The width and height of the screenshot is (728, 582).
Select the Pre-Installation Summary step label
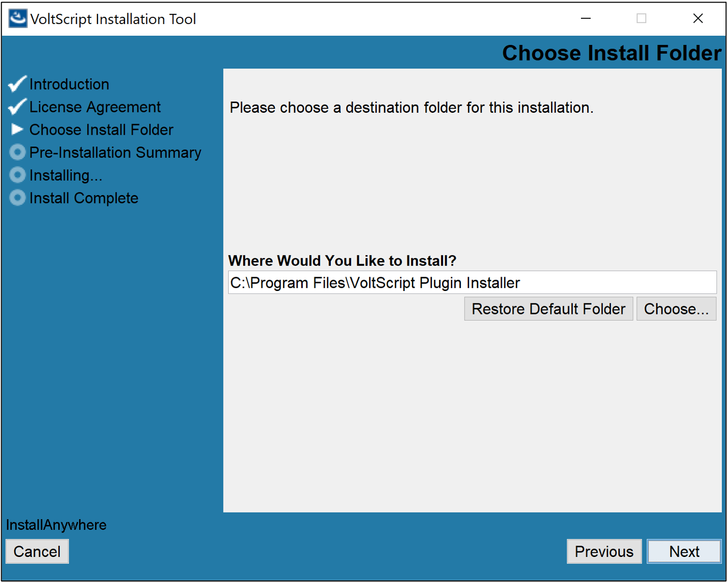115,153
